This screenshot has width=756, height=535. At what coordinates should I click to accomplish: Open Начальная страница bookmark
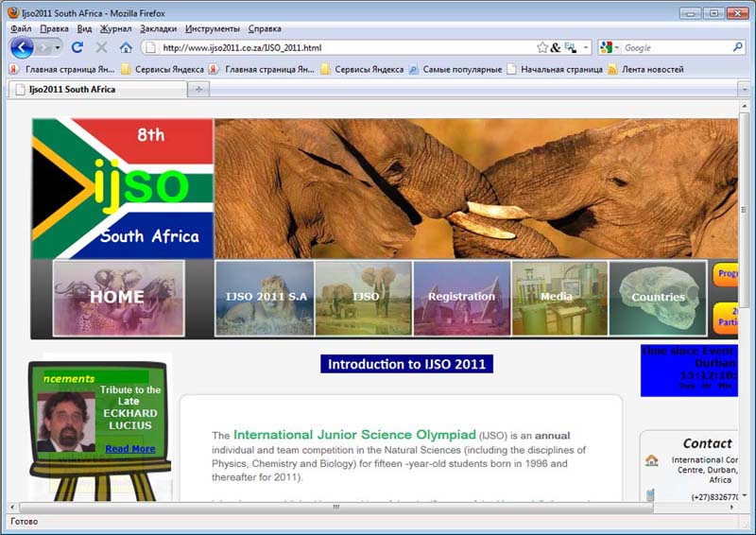click(x=555, y=69)
